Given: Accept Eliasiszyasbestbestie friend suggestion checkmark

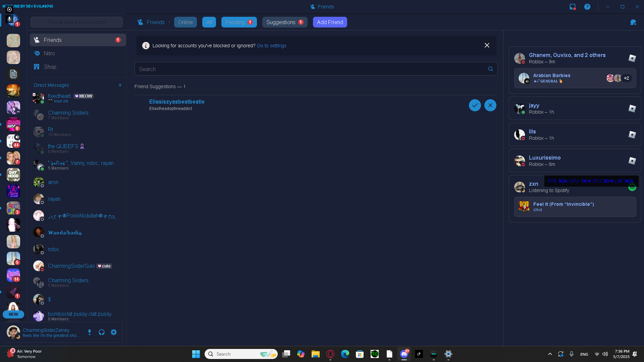Looking at the screenshot, I should (x=475, y=105).
